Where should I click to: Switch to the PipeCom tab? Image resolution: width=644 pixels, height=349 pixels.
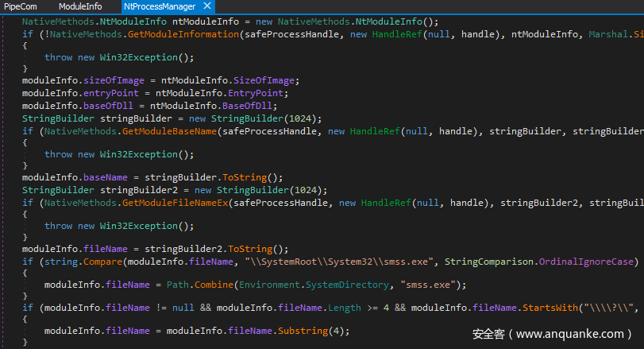click(20, 6)
